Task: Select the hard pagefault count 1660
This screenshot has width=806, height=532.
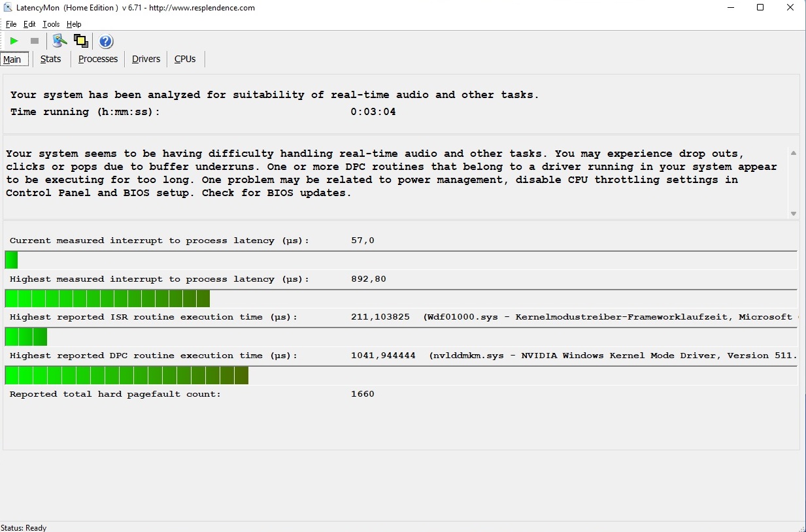Action: (363, 394)
